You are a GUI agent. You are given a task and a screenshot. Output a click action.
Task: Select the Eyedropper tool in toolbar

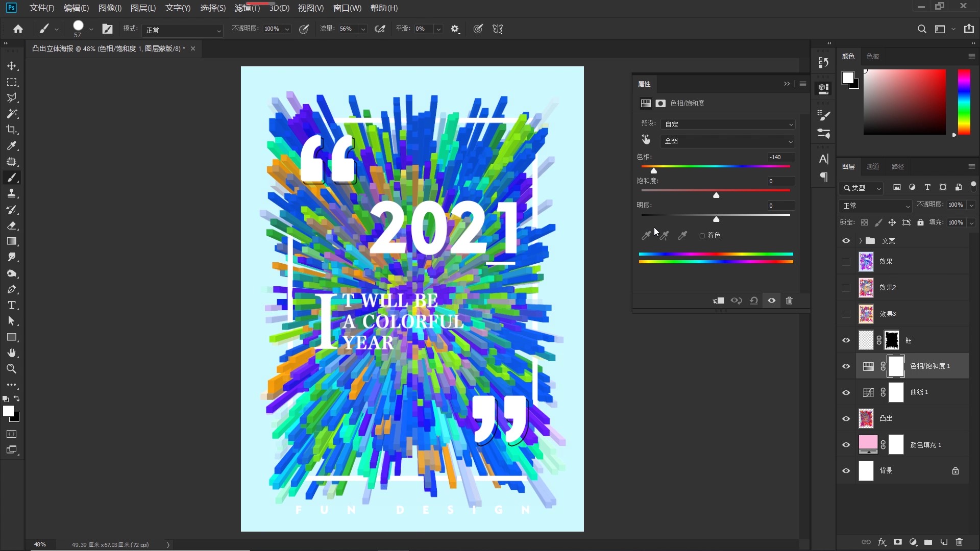coord(12,146)
